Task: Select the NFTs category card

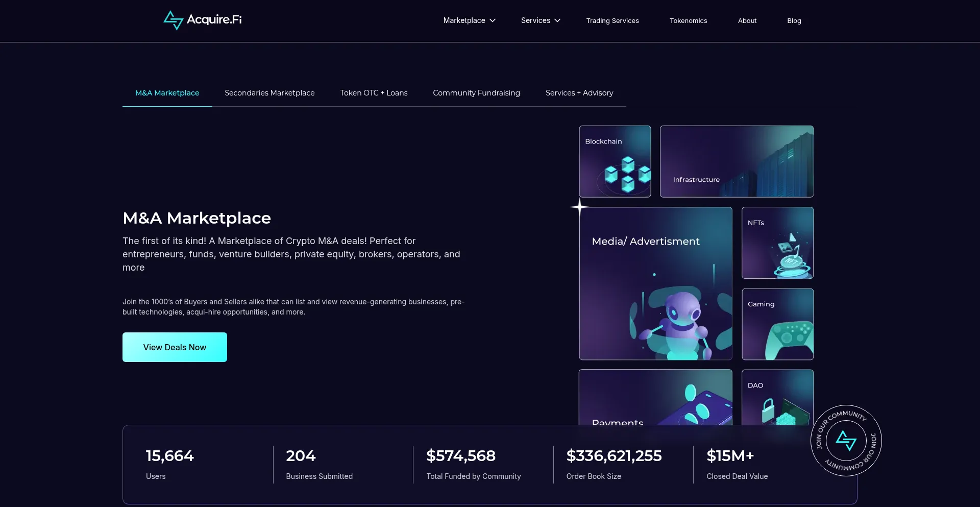Action: 777,243
